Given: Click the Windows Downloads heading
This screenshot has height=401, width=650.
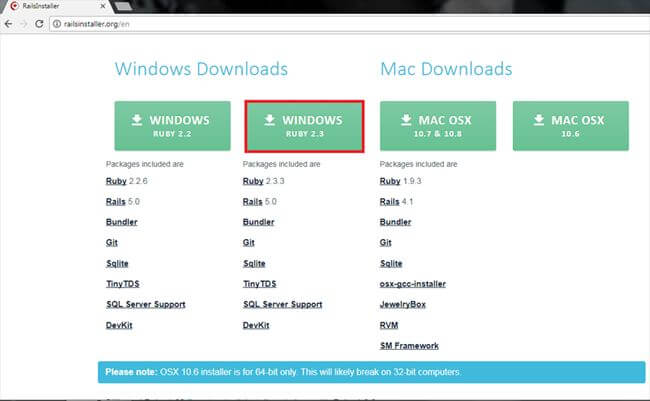Looking at the screenshot, I should [201, 69].
